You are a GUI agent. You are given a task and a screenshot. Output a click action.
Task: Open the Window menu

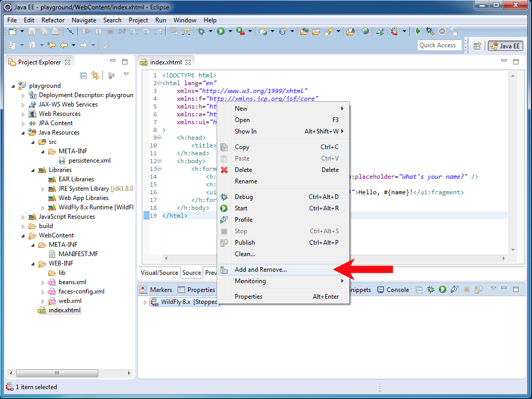pos(185,20)
